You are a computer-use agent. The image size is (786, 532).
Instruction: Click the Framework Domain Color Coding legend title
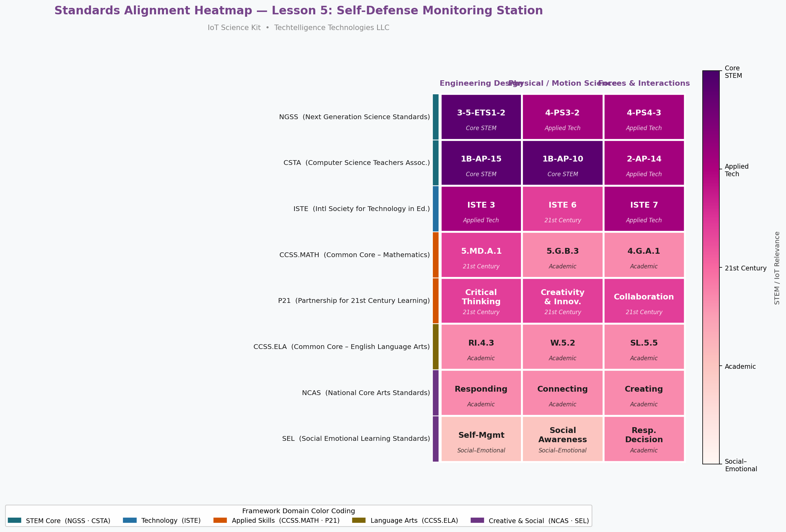click(x=299, y=511)
